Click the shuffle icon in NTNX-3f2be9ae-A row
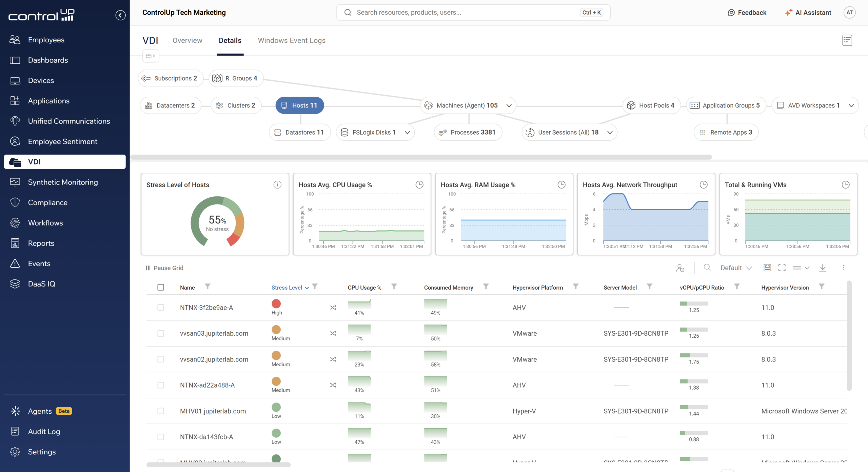 (x=333, y=308)
